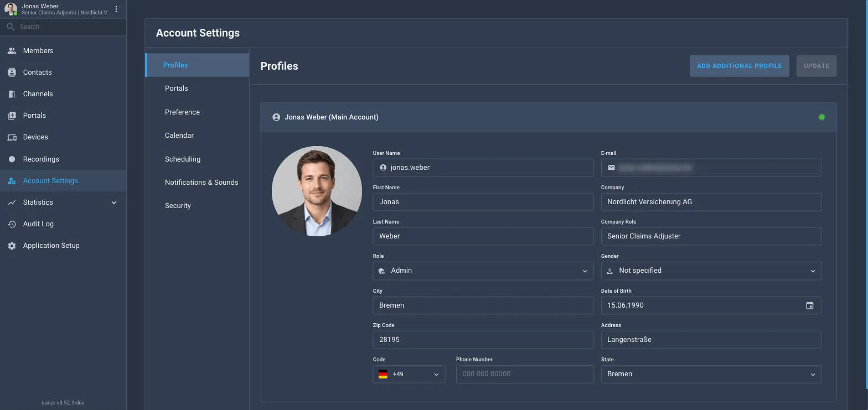Click the Date of Birth field 15.06.1990
868x410 pixels.
711,305
